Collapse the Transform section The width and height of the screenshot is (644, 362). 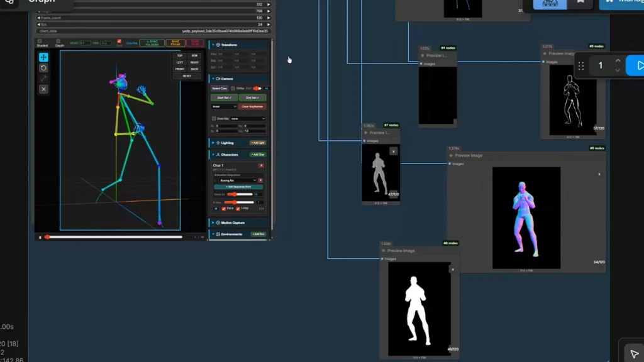213,45
